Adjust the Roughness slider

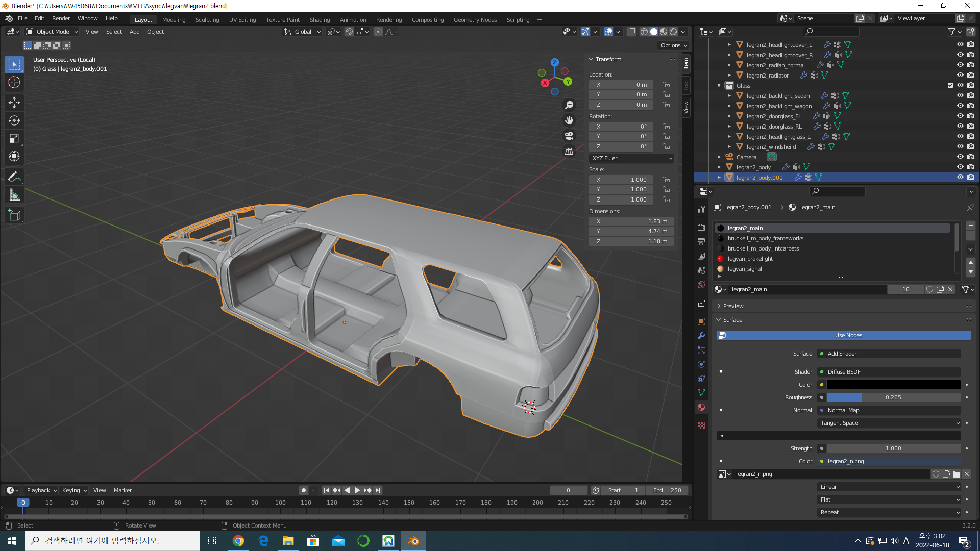pyautogui.click(x=893, y=397)
